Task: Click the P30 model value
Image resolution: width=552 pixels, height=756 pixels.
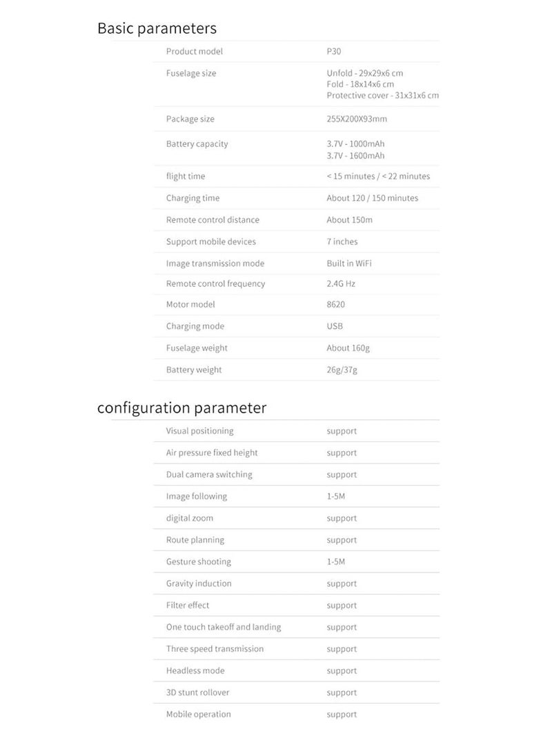Action: 333,52
